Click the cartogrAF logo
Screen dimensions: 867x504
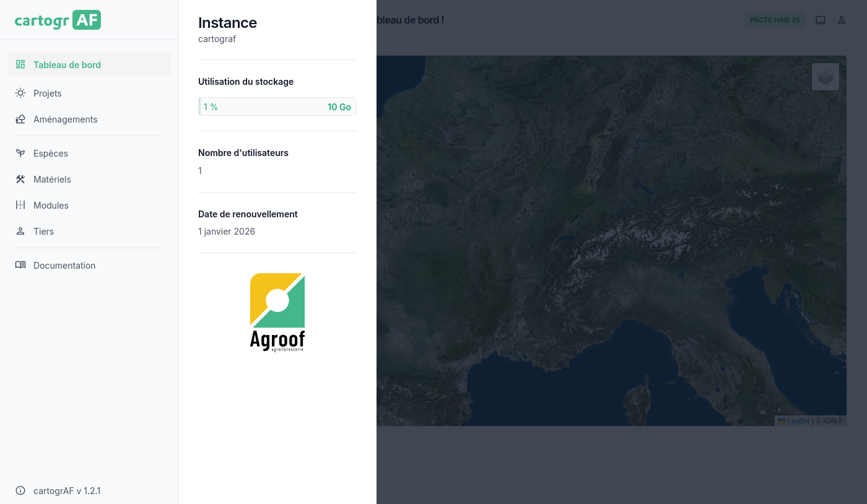coord(58,20)
